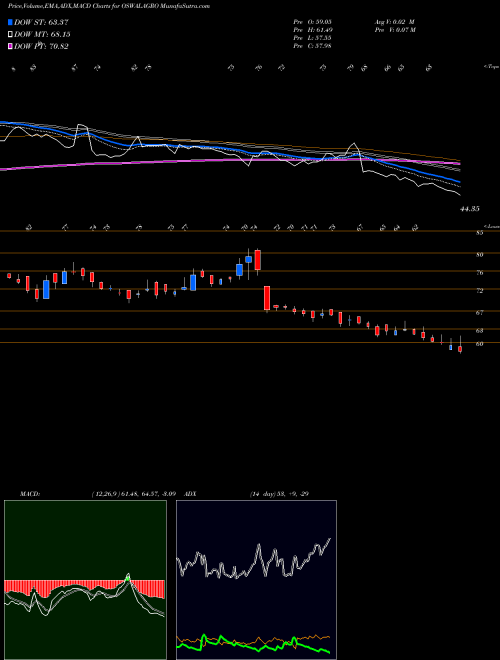Click the Pre H: 61.49 value
Screen dimensions: 500x660
(x=313, y=30)
